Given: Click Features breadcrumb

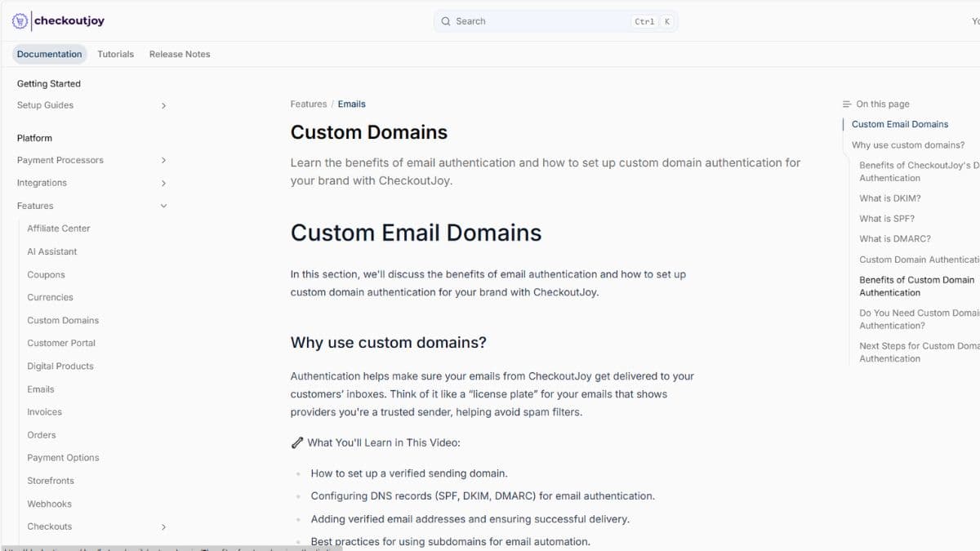Looking at the screenshot, I should point(309,104).
